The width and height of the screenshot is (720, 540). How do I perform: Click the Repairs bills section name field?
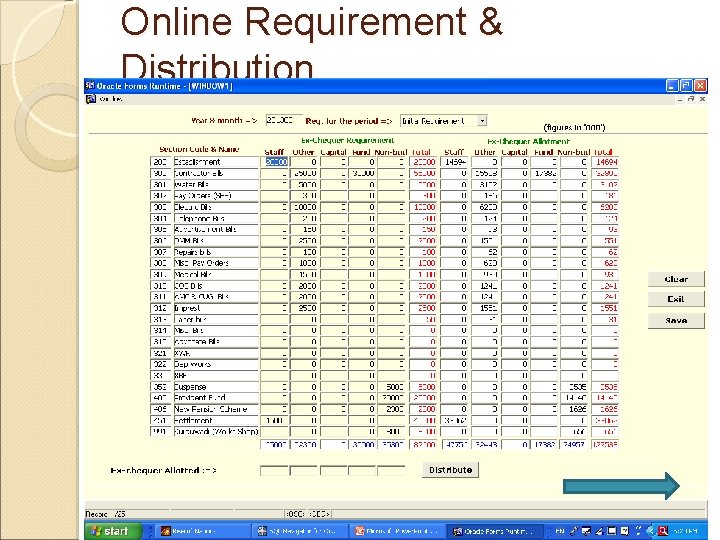[x=216, y=252]
